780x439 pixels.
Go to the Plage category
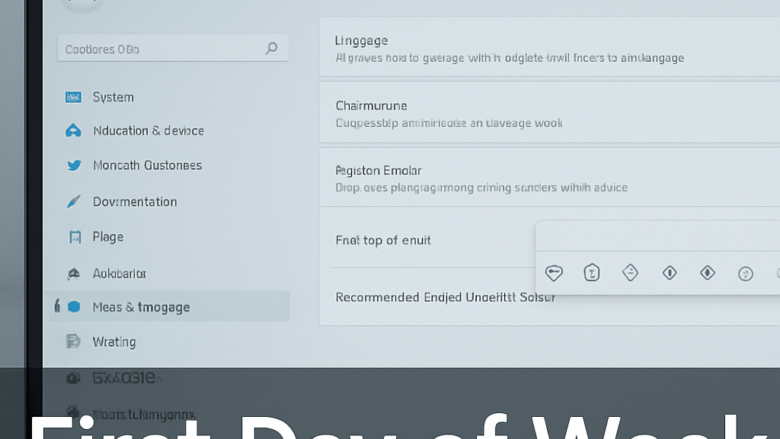tap(108, 237)
